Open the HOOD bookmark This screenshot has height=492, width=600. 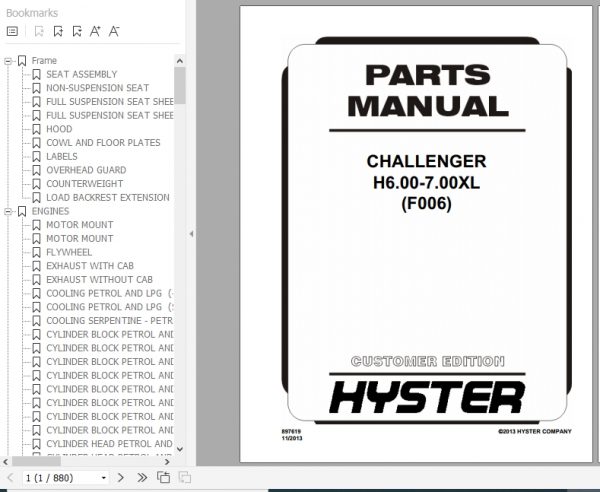tap(59, 129)
